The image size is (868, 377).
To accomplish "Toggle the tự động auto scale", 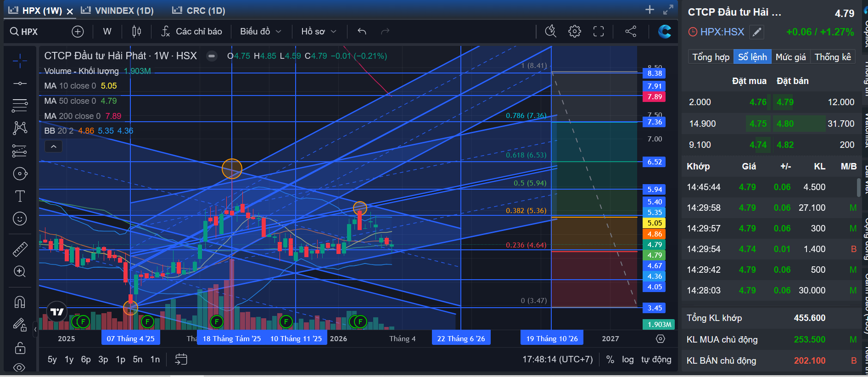I will [x=656, y=360].
